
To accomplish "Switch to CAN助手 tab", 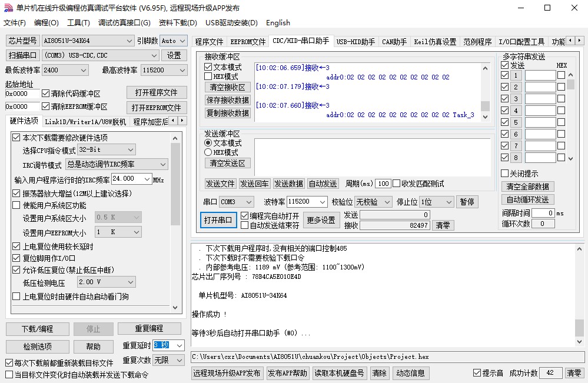I will pyautogui.click(x=394, y=42).
